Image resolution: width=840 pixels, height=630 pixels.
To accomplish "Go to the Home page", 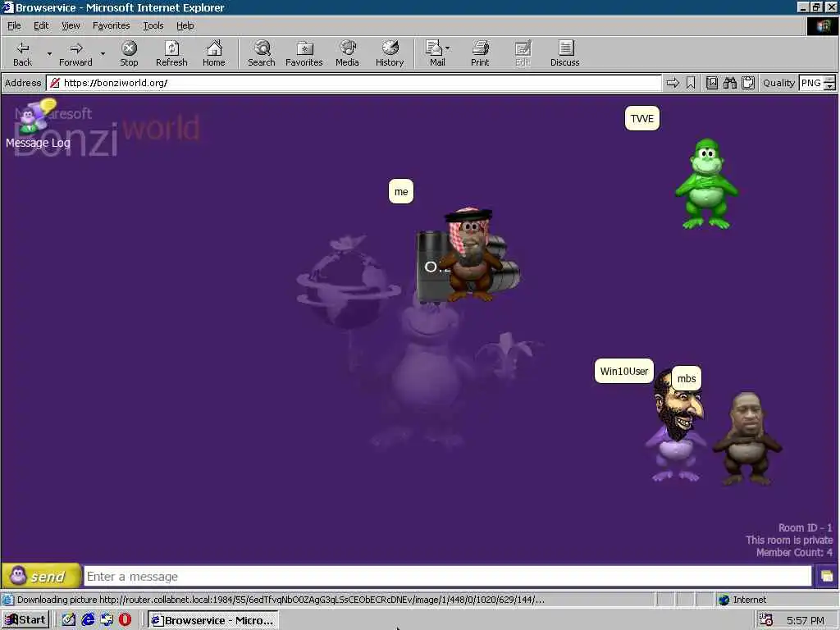I will (x=214, y=53).
